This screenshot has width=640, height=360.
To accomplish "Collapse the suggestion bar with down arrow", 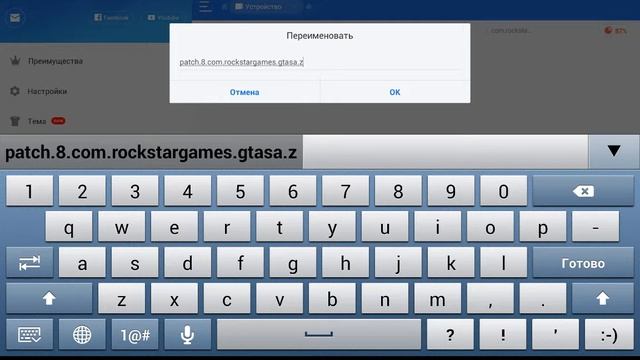I will [x=614, y=151].
